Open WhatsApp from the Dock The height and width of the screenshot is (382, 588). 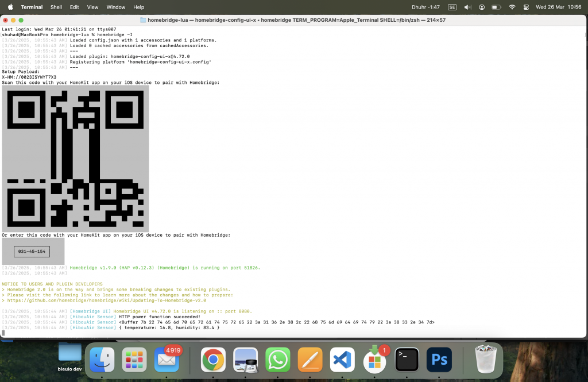click(277, 360)
